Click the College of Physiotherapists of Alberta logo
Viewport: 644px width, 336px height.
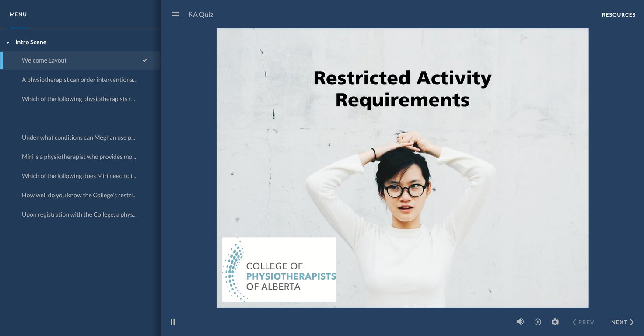[x=279, y=269]
